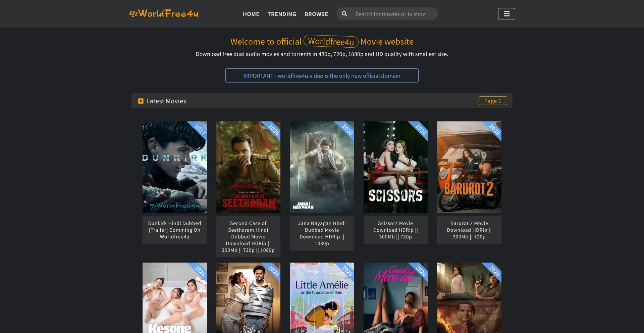The image size is (644, 333).
Task: Open the Chand Mera Dil poster
Action: pos(396,298)
